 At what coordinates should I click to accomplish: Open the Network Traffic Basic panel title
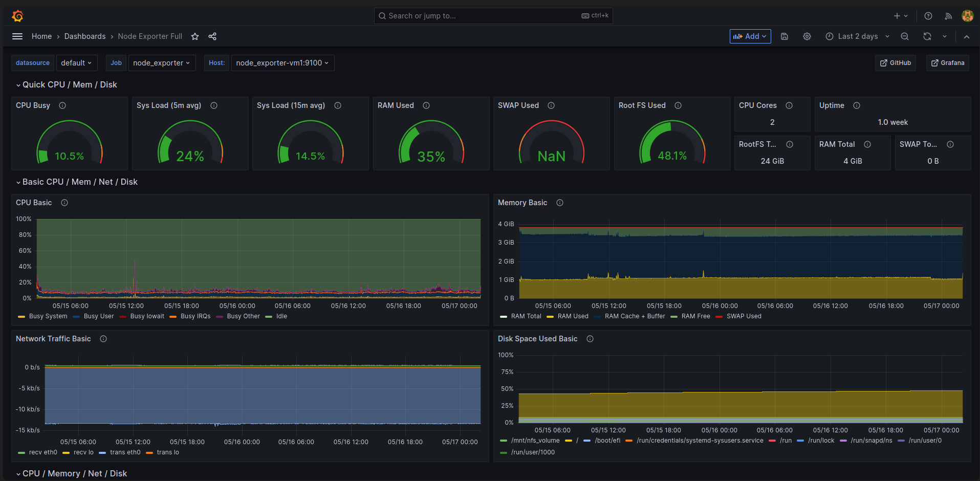tap(53, 339)
